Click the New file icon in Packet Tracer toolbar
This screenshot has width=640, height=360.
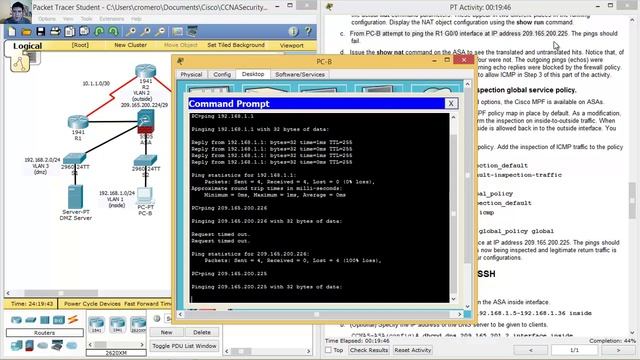(12, 31)
